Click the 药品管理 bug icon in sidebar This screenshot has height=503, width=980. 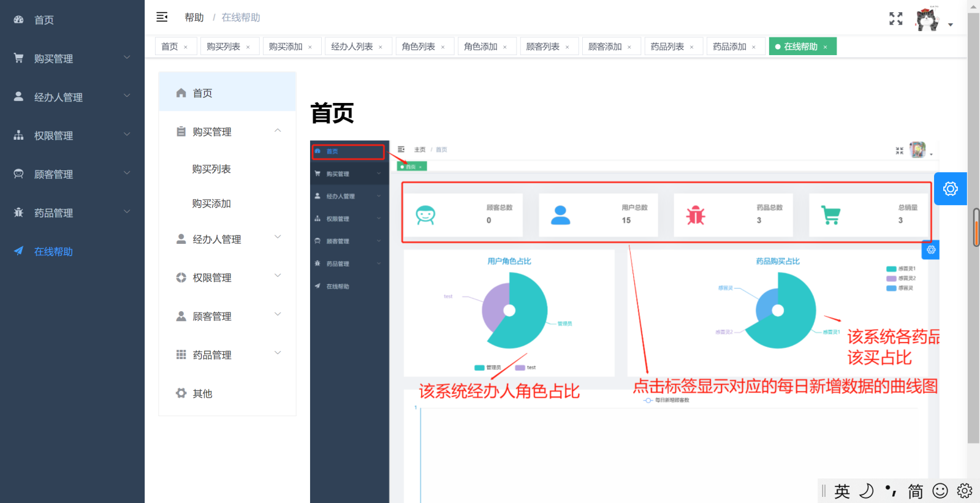tap(18, 213)
